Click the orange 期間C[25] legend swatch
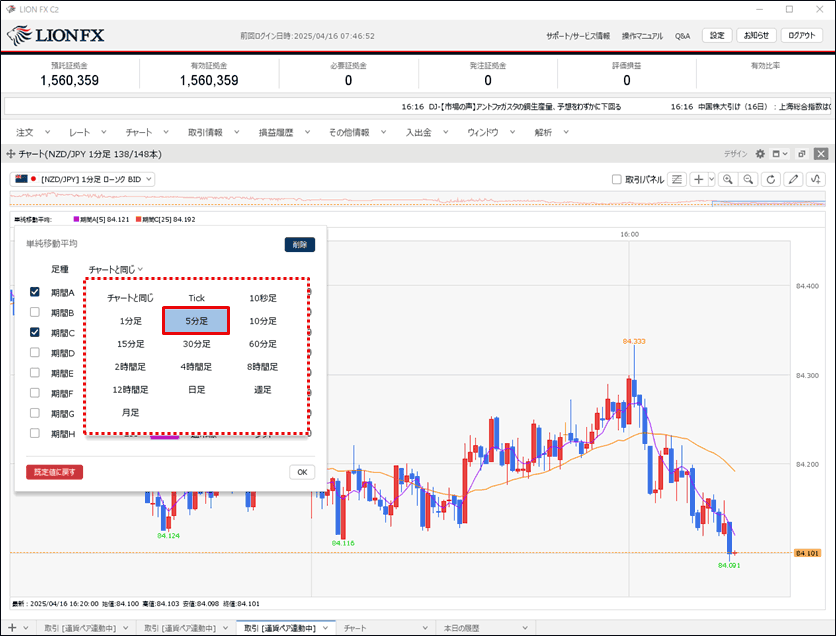The height and width of the screenshot is (636, 836). (139, 219)
